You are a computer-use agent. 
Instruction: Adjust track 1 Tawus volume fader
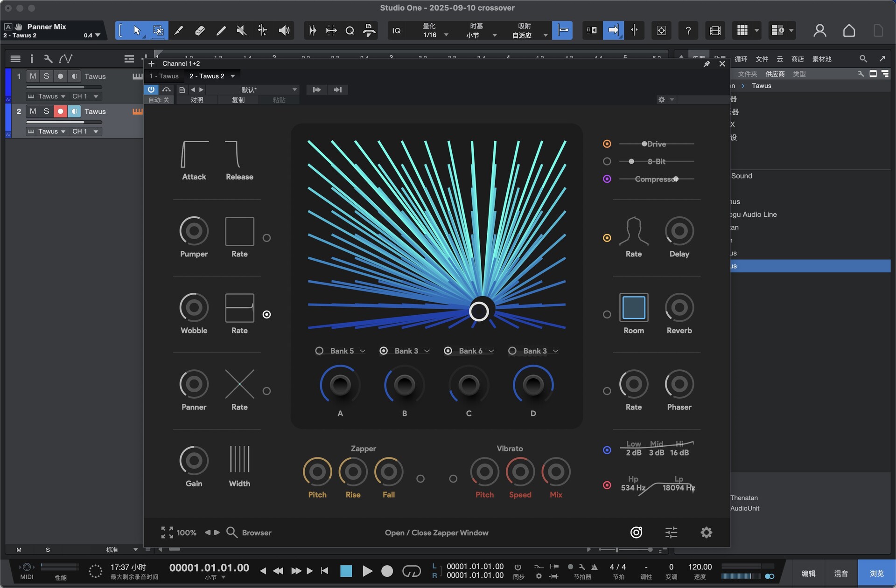pyautogui.click(x=64, y=87)
